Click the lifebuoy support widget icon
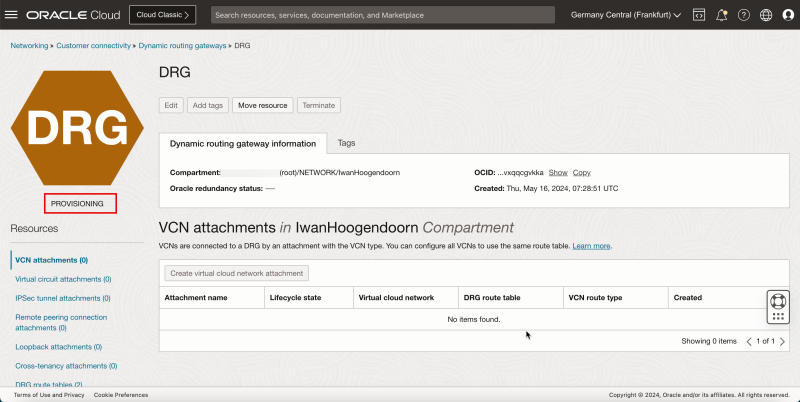Screen dimensions: 800x402 point(779,300)
